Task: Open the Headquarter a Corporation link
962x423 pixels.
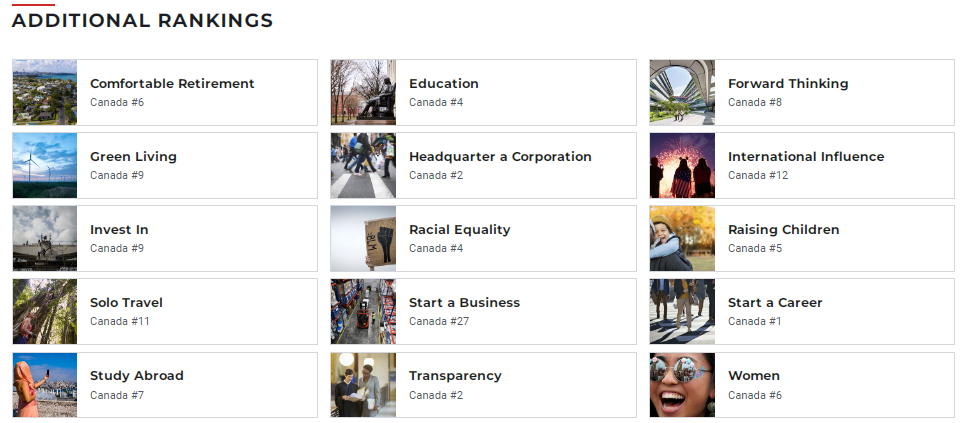Action: [x=500, y=157]
